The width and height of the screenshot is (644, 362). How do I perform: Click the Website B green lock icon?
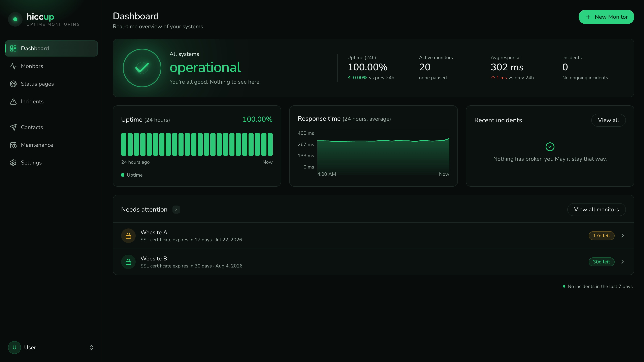coord(128,262)
